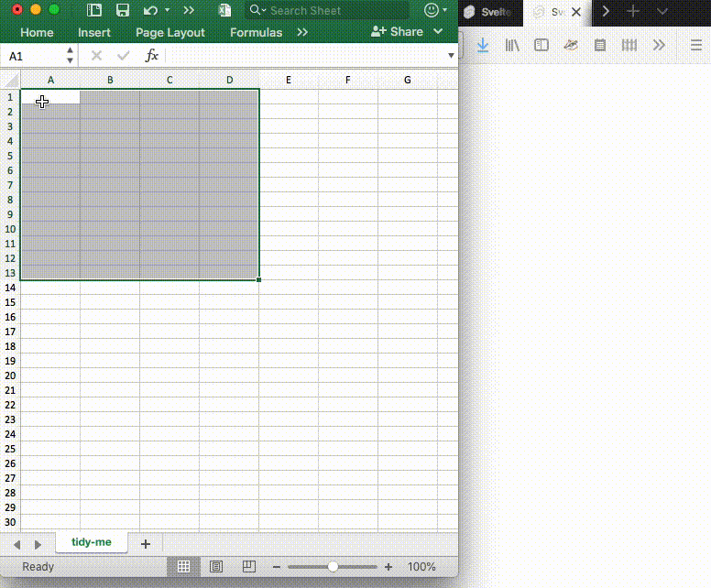Click the Excel file icon in title bar
This screenshot has width=711, height=588.
tap(224, 10)
